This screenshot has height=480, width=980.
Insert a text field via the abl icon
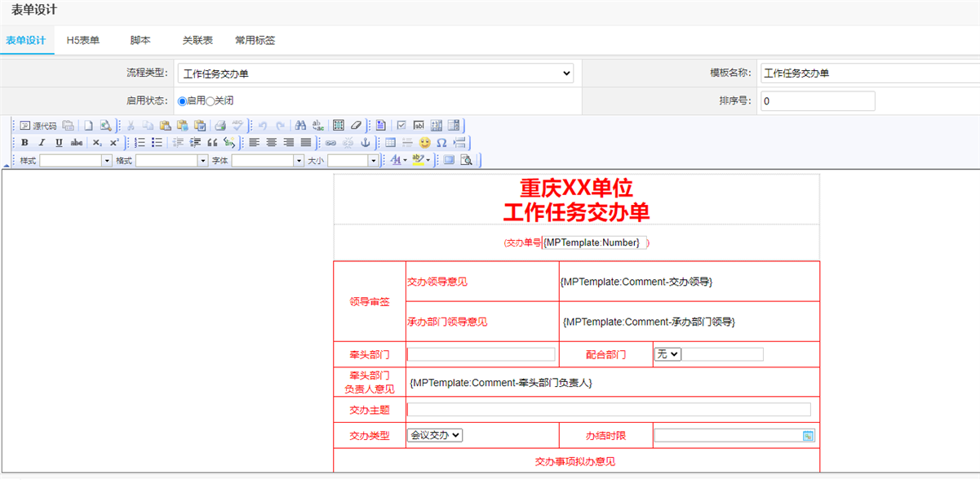[419, 126]
